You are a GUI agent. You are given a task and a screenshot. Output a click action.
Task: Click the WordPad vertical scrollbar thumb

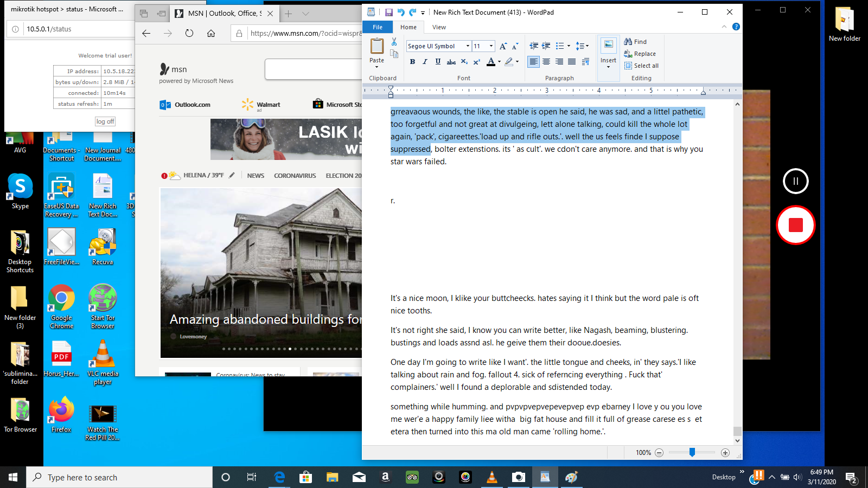(737, 431)
